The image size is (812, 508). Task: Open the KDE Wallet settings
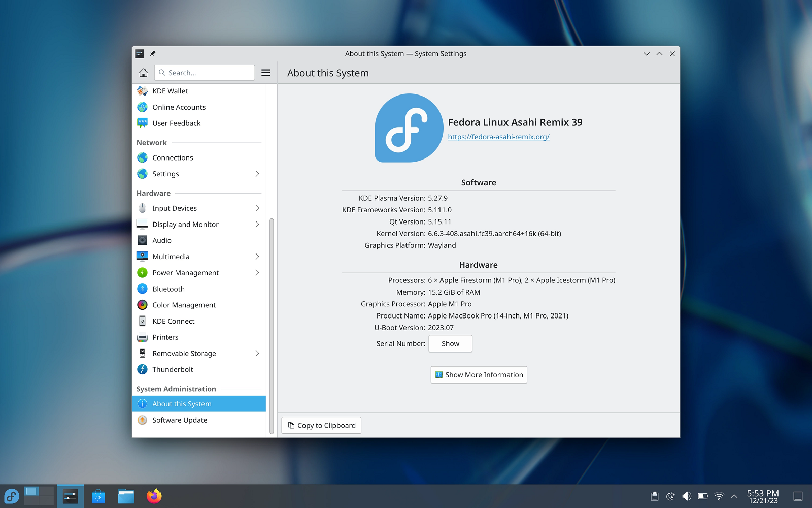click(x=199, y=91)
